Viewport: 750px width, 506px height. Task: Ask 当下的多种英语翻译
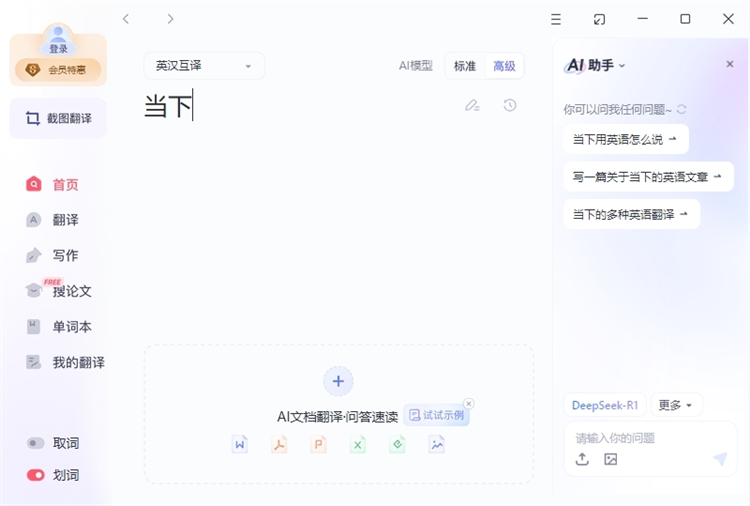(x=631, y=214)
